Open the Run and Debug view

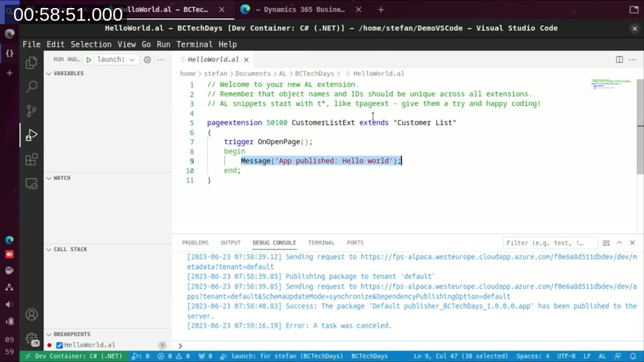32,135
